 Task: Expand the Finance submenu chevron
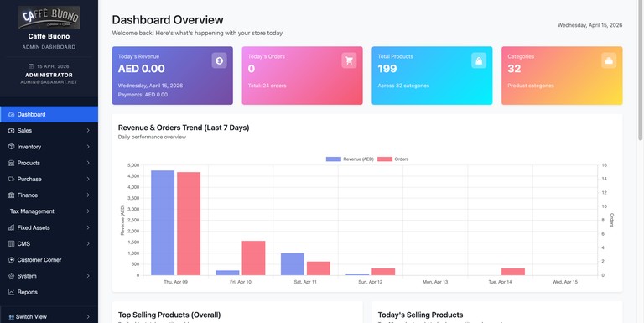[88, 195]
